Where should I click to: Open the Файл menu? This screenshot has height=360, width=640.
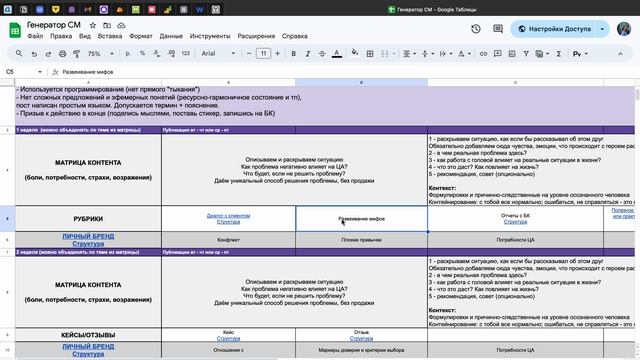35,36
